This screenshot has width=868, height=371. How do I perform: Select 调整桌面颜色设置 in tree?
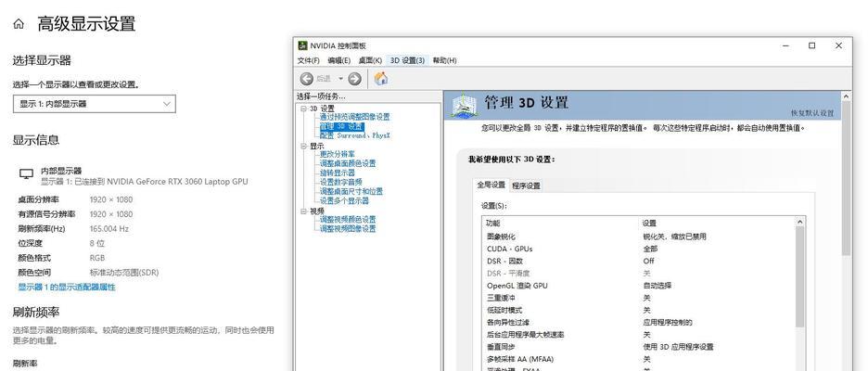click(348, 163)
